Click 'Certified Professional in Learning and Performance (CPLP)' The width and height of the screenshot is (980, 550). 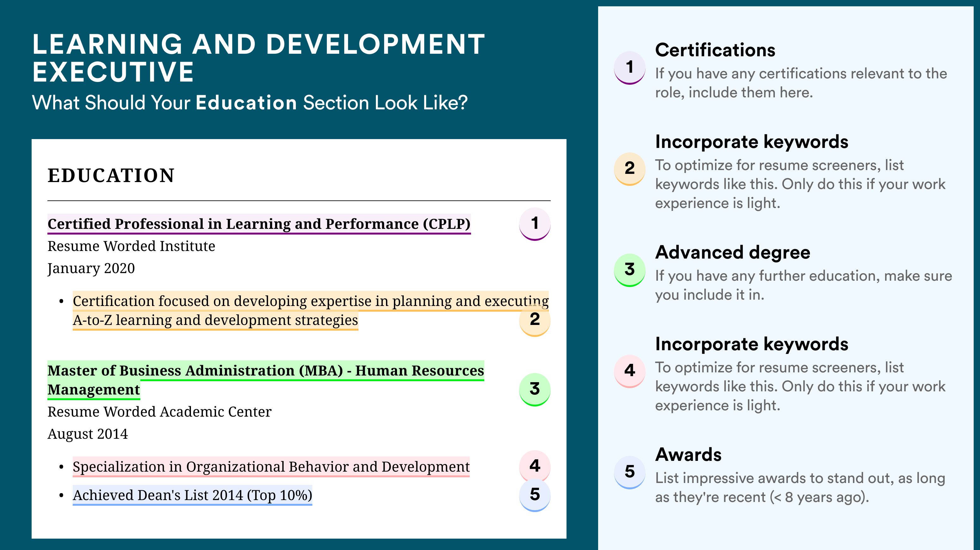[x=259, y=224]
